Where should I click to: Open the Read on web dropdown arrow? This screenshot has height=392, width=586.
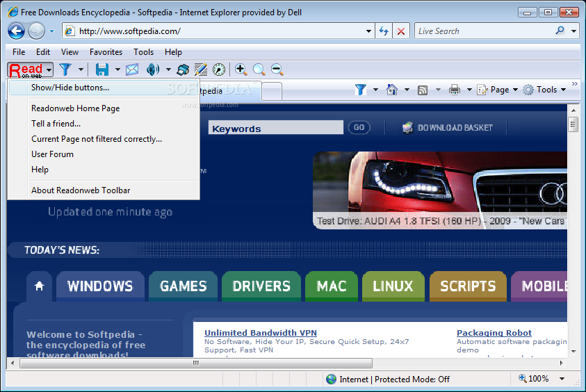point(49,70)
